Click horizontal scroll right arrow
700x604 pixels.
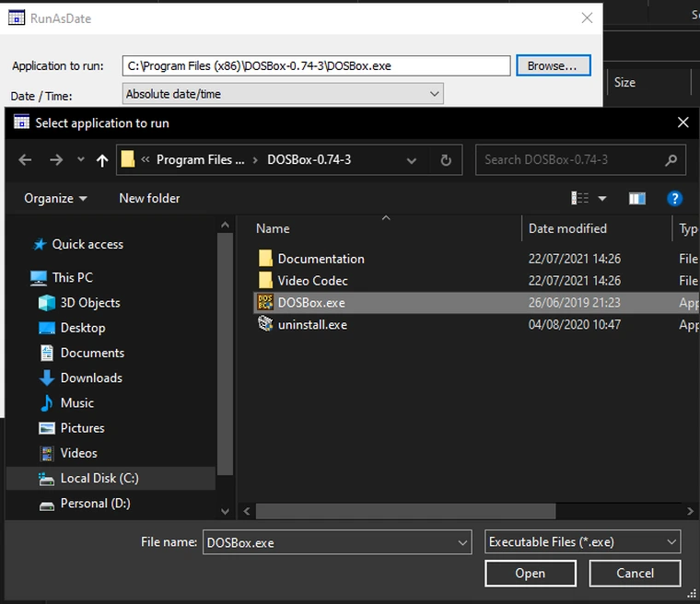click(x=690, y=511)
